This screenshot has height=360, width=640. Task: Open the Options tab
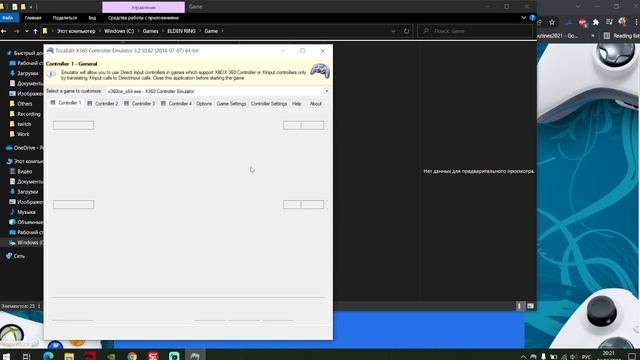tap(204, 104)
